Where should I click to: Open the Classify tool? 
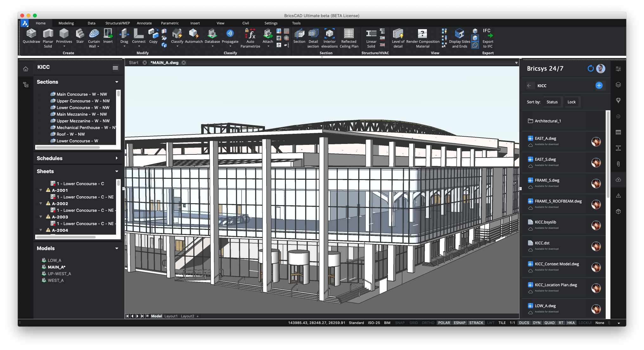pyautogui.click(x=177, y=38)
